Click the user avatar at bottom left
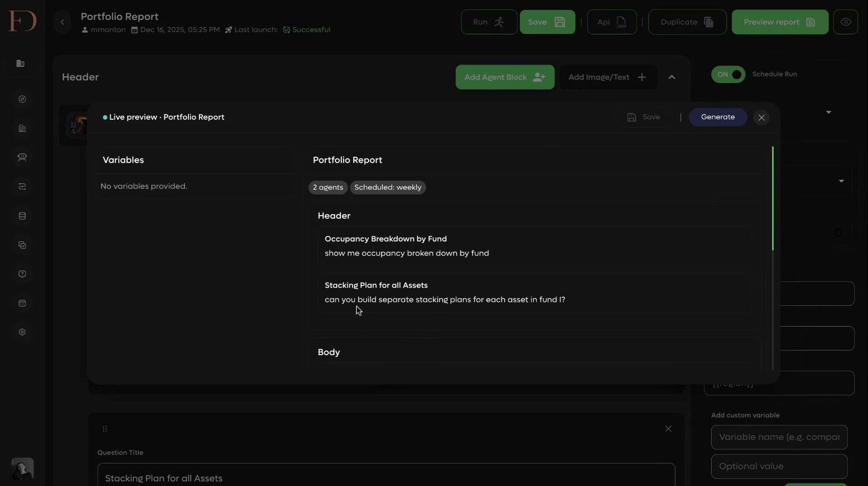 22,469
